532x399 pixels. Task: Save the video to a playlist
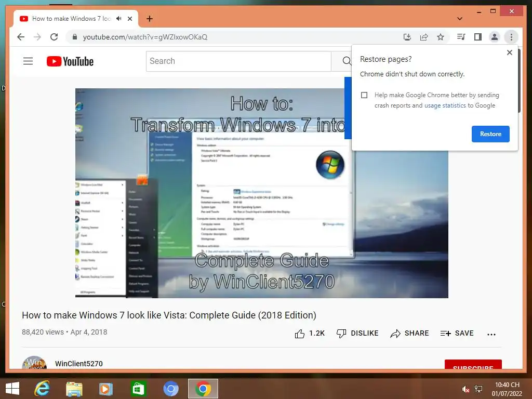pyautogui.click(x=457, y=334)
